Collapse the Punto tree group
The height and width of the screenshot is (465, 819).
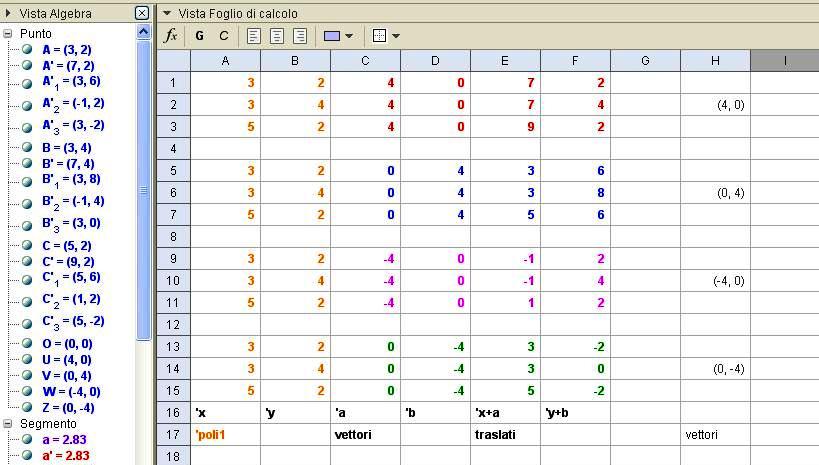pos(7,33)
